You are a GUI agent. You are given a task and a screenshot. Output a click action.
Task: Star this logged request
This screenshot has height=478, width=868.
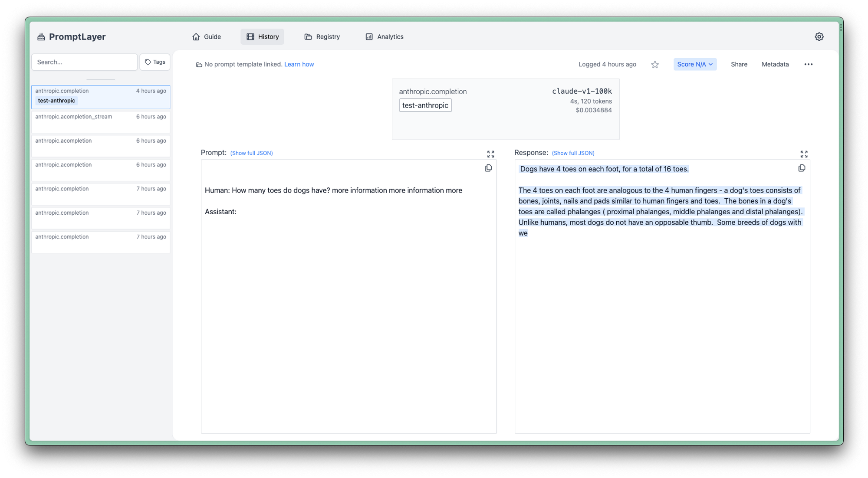click(655, 65)
